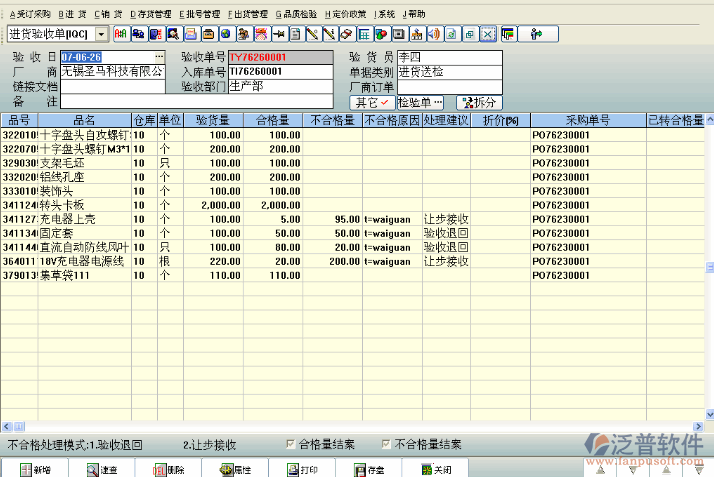
Task: Expand the 进货验收单[IQC] combo box
Action: (x=101, y=34)
